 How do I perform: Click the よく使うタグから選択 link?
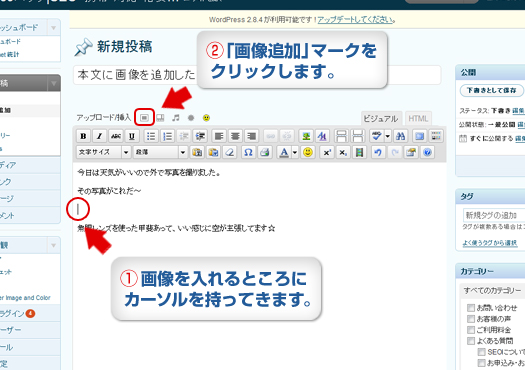coord(490,243)
